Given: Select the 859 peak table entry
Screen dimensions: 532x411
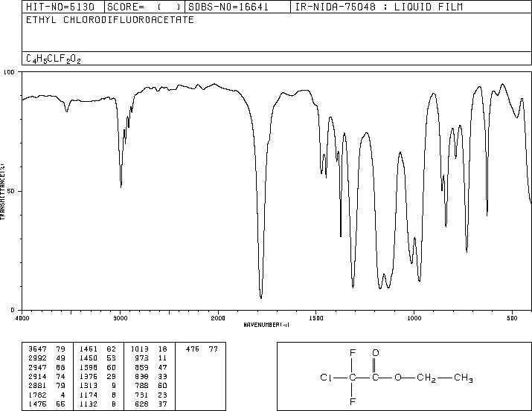Looking at the screenshot, I should [150, 367].
